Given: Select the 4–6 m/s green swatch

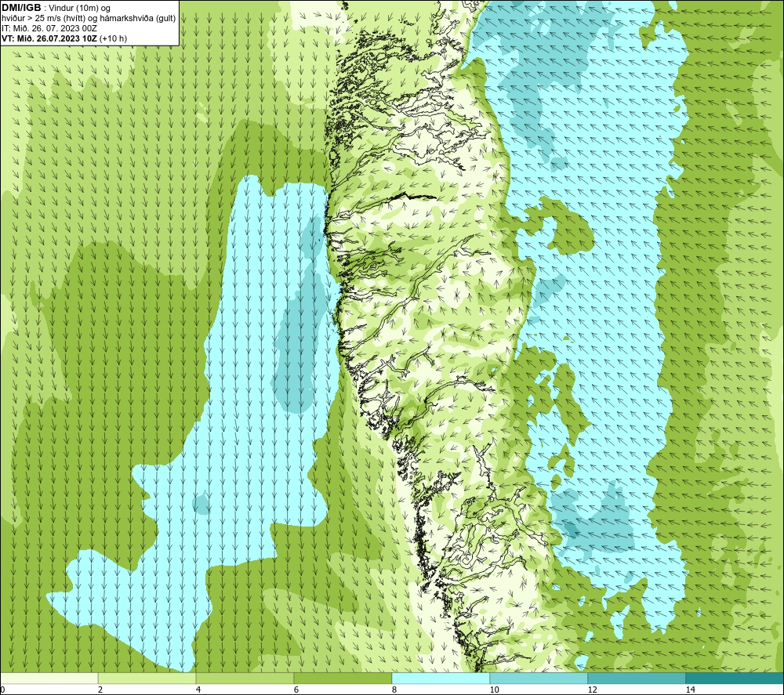Looking at the screenshot, I should [x=245, y=679].
